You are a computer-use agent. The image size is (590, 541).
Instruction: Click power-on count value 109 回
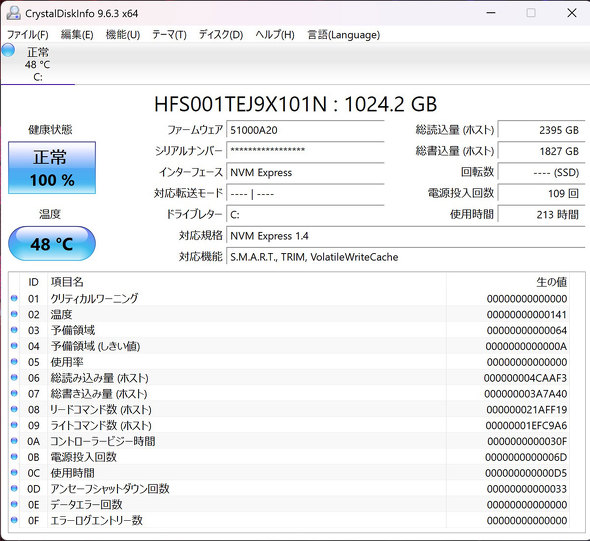[x=541, y=193]
